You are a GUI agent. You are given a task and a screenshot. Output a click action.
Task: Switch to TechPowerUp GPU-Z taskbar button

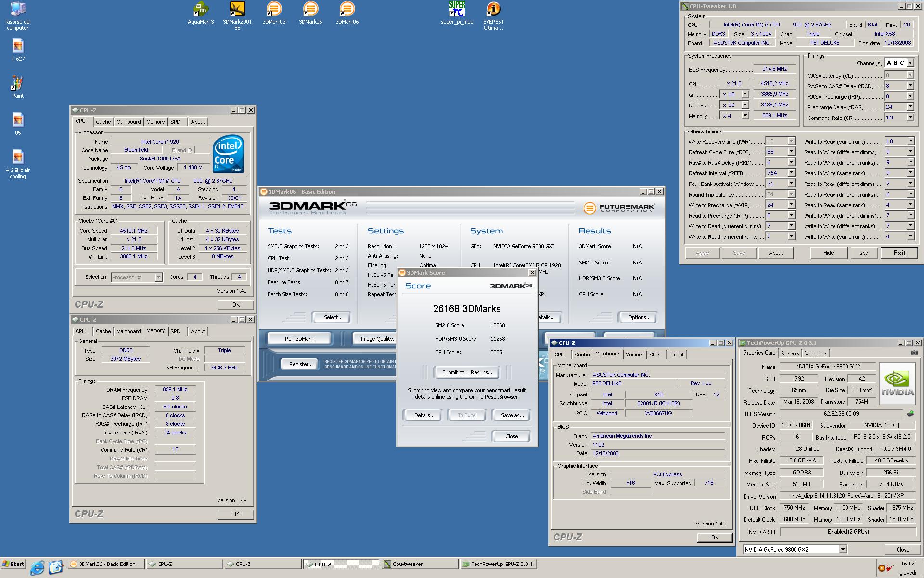click(498, 564)
